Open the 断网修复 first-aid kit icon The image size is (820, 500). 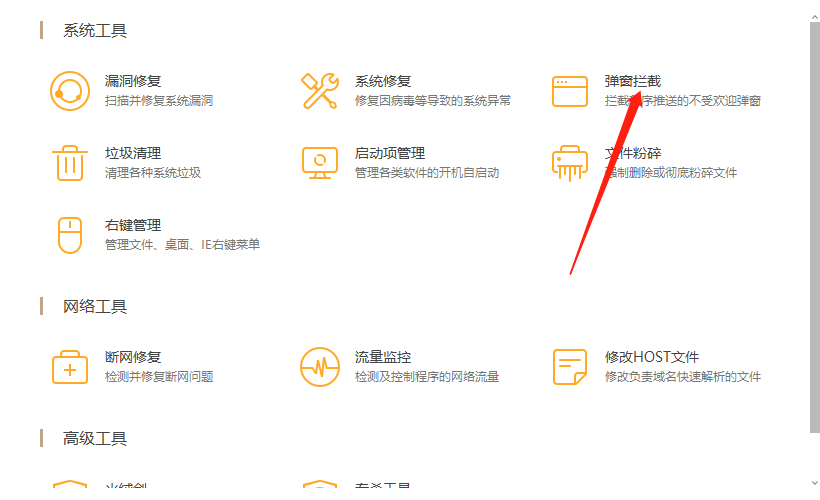(x=70, y=367)
